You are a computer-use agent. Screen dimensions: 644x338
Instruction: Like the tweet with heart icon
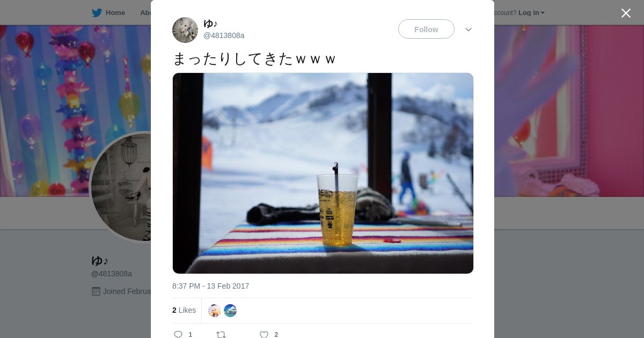(264, 334)
